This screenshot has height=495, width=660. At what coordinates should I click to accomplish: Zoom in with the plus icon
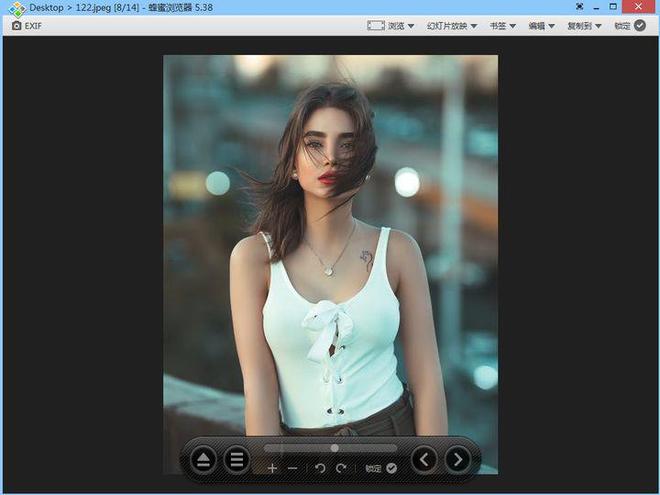pos(272,468)
